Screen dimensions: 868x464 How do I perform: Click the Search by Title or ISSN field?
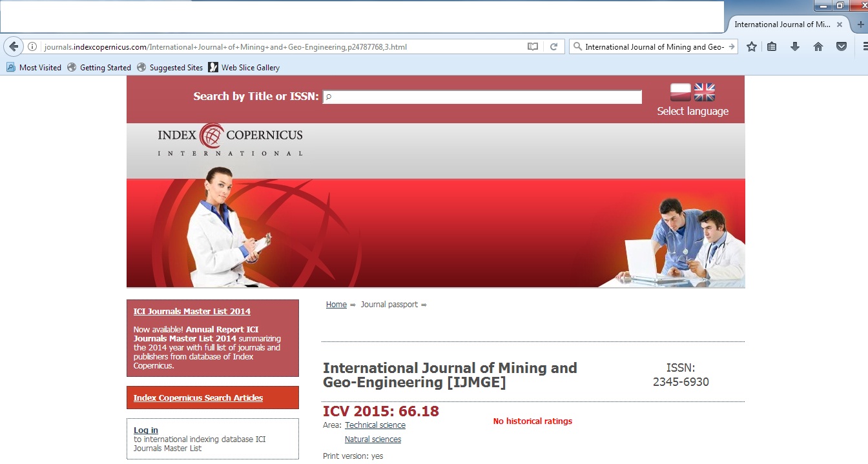pyautogui.click(x=482, y=97)
